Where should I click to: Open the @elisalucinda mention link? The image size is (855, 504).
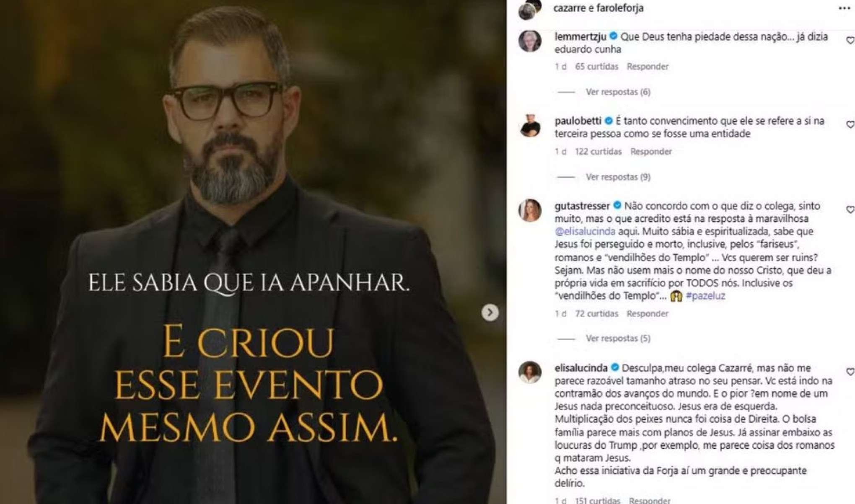pos(585,231)
